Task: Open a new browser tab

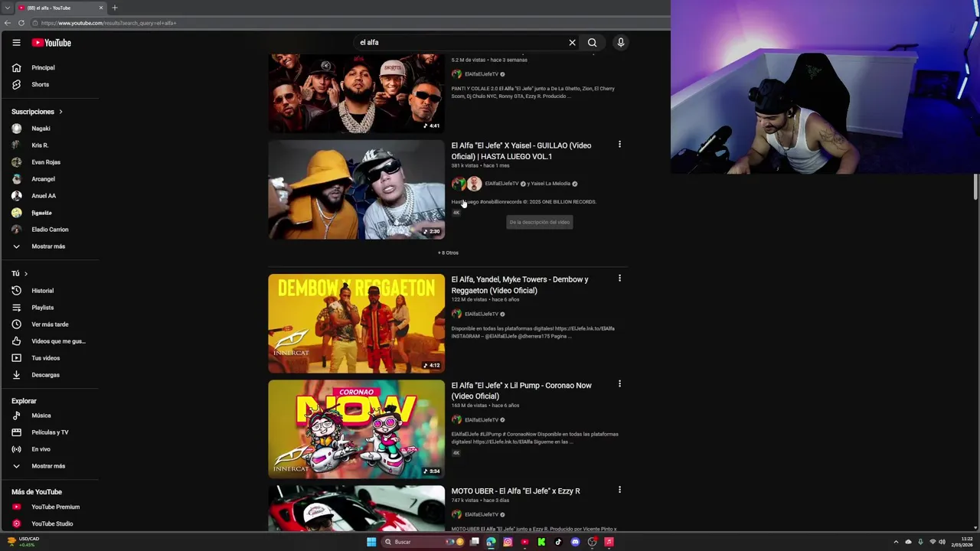Action: point(115,8)
